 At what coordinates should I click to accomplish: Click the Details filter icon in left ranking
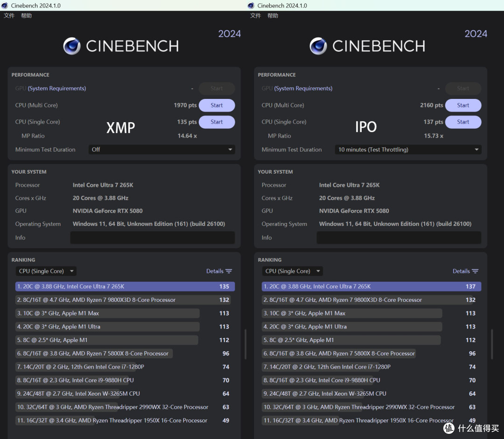click(x=229, y=271)
